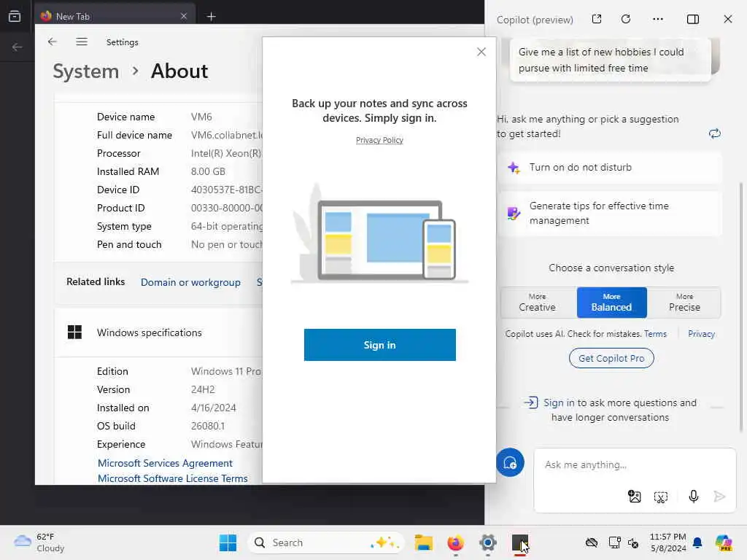
Task: Send the Copilot message
Action: pyautogui.click(x=719, y=497)
